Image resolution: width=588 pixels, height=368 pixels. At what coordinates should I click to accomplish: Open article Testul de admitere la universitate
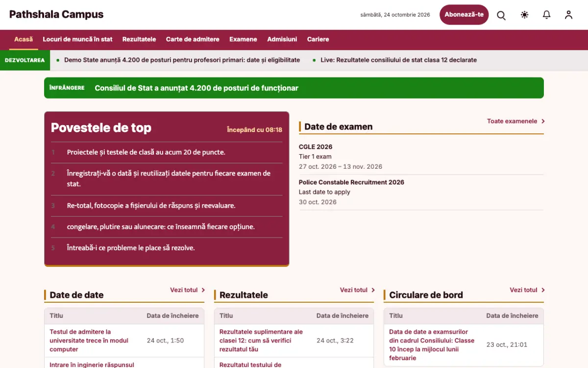pyautogui.click(x=89, y=341)
